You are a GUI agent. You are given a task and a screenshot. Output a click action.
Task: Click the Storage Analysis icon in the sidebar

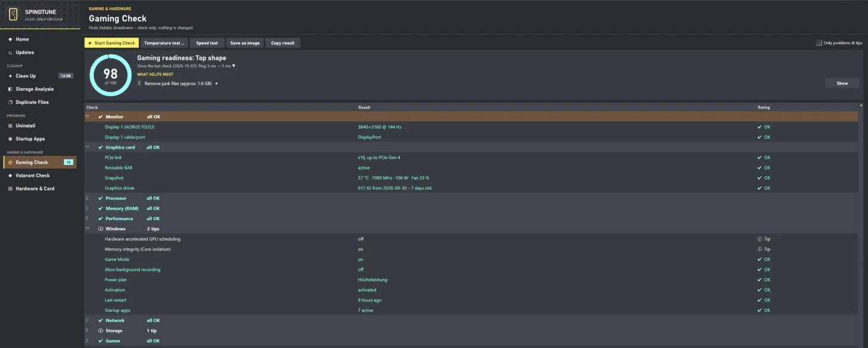click(x=10, y=89)
